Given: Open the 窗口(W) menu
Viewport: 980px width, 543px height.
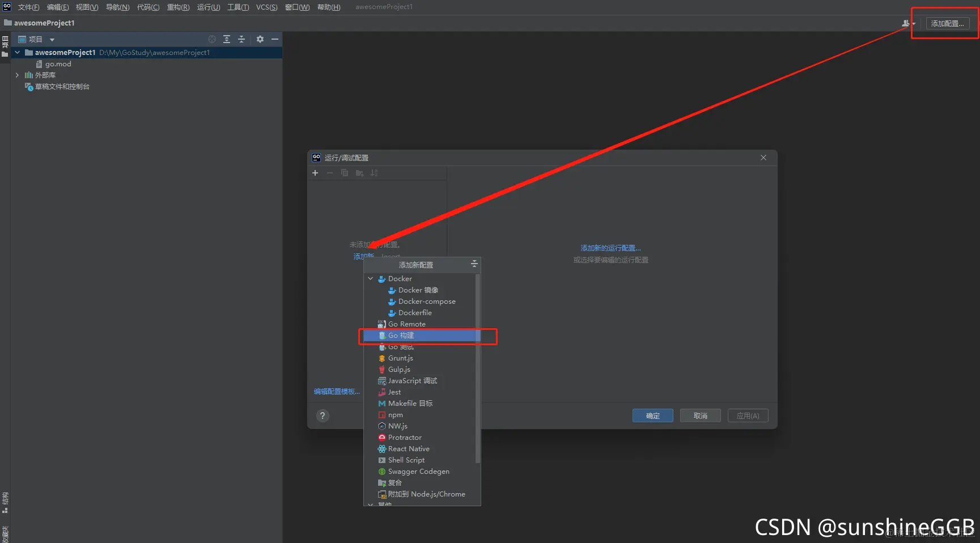Looking at the screenshot, I should pos(298,7).
